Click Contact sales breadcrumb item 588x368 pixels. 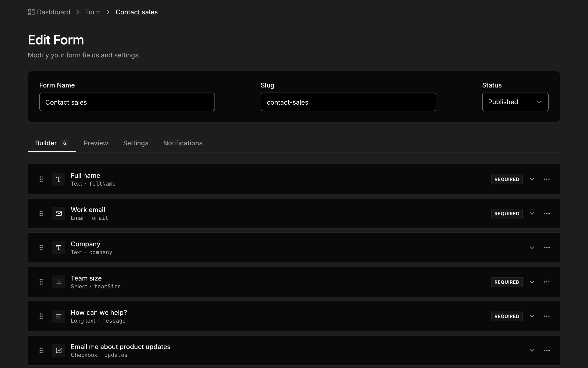(x=137, y=12)
